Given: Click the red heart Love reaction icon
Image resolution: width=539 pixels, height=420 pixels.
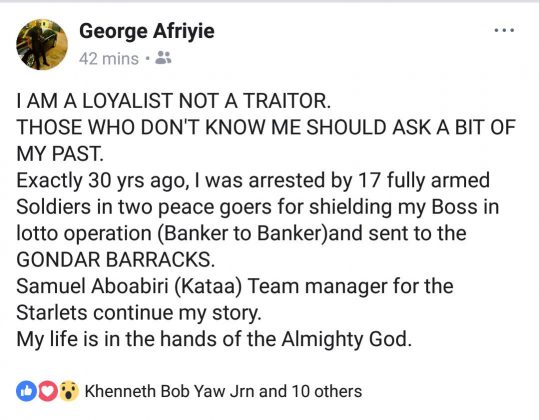Looking at the screenshot, I should [47, 391].
